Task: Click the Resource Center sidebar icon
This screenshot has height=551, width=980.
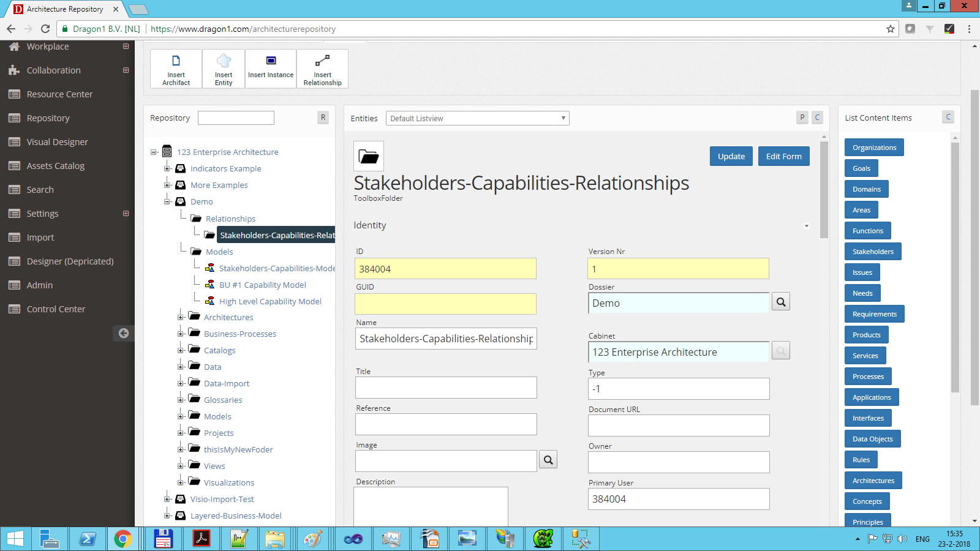Action: (x=14, y=94)
